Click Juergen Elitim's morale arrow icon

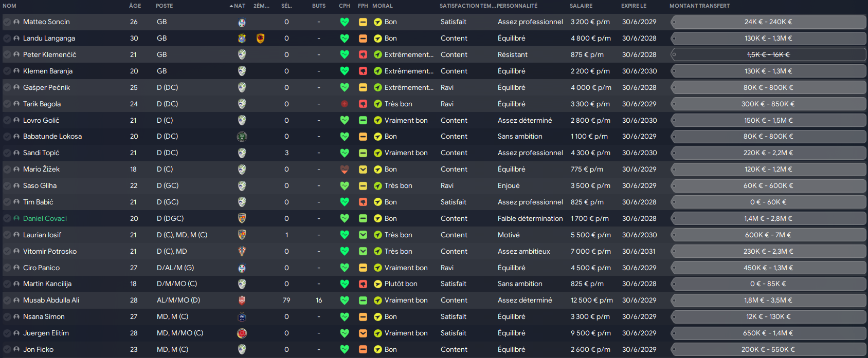pyautogui.click(x=378, y=333)
